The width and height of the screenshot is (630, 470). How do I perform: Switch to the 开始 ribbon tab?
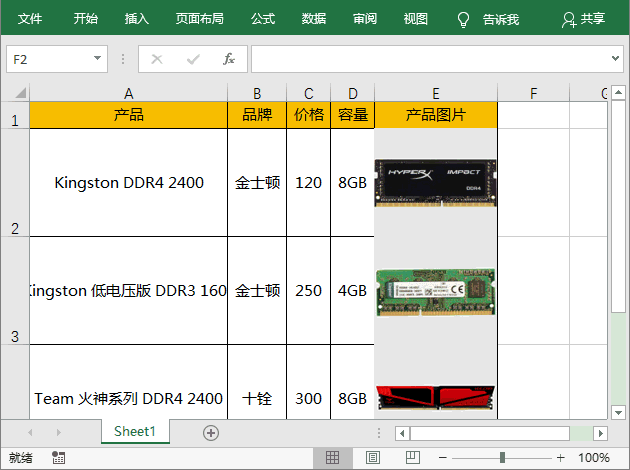[x=86, y=19]
